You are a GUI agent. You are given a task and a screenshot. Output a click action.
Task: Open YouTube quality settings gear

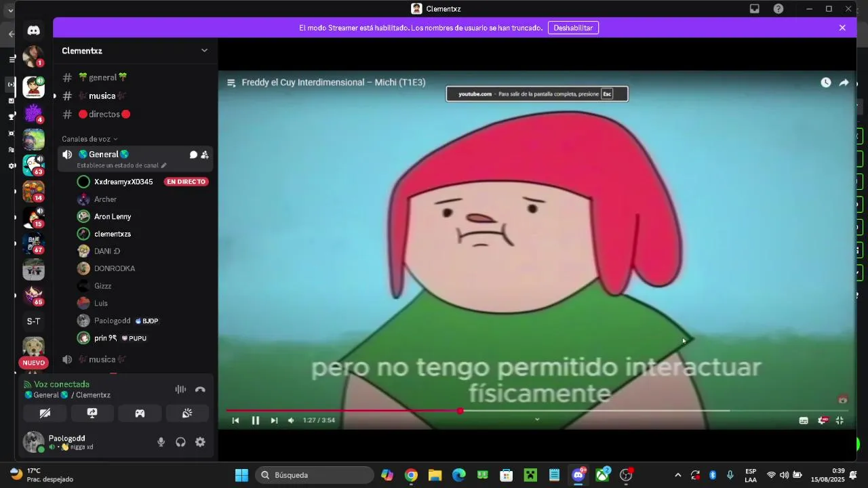(823, 420)
